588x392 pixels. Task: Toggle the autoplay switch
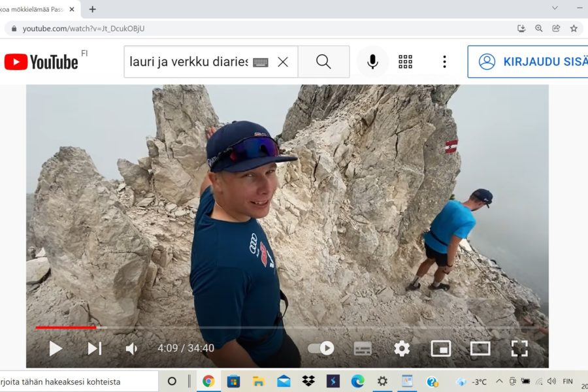coord(321,348)
